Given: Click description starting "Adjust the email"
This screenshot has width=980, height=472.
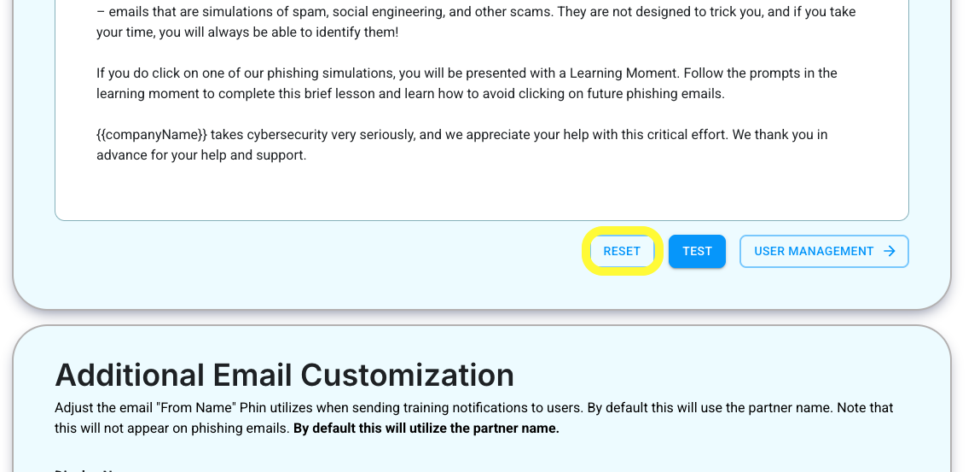Looking at the screenshot, I should (x=473, y=417).
